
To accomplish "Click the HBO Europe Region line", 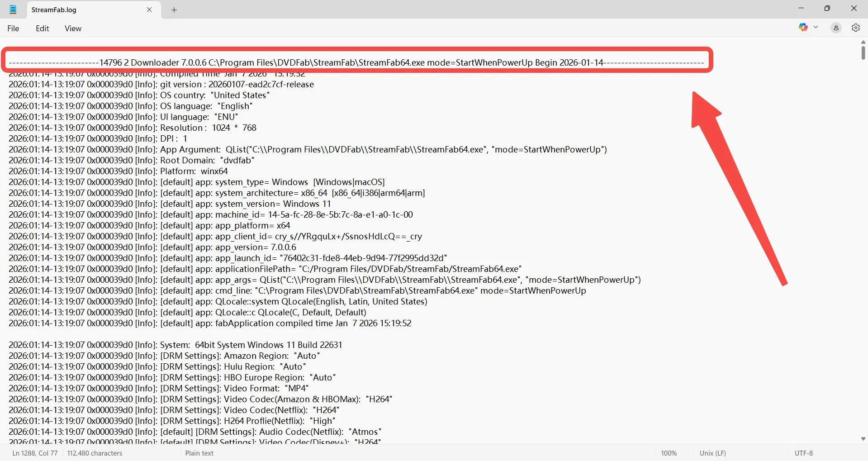I will click(x=172, y=378).
